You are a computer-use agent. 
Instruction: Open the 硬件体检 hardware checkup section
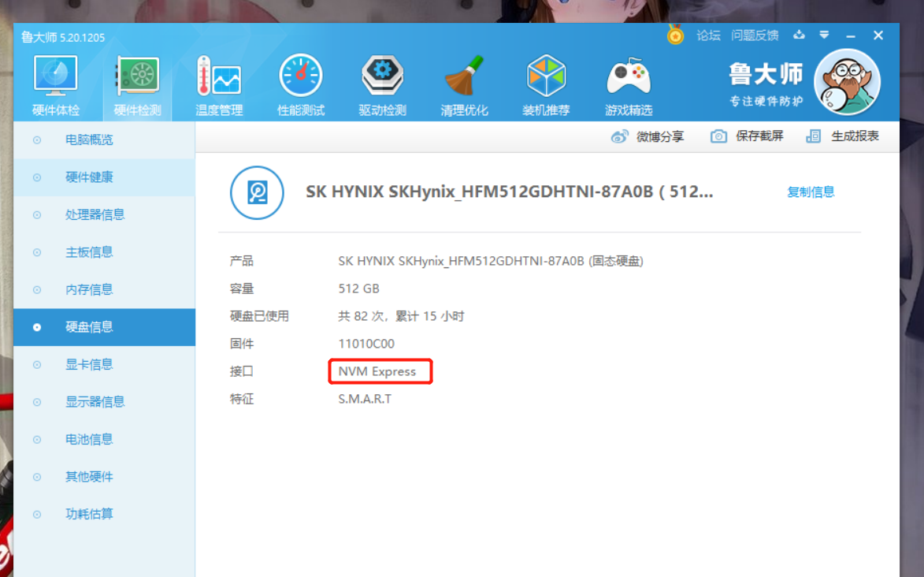click(x=55, y=86)
